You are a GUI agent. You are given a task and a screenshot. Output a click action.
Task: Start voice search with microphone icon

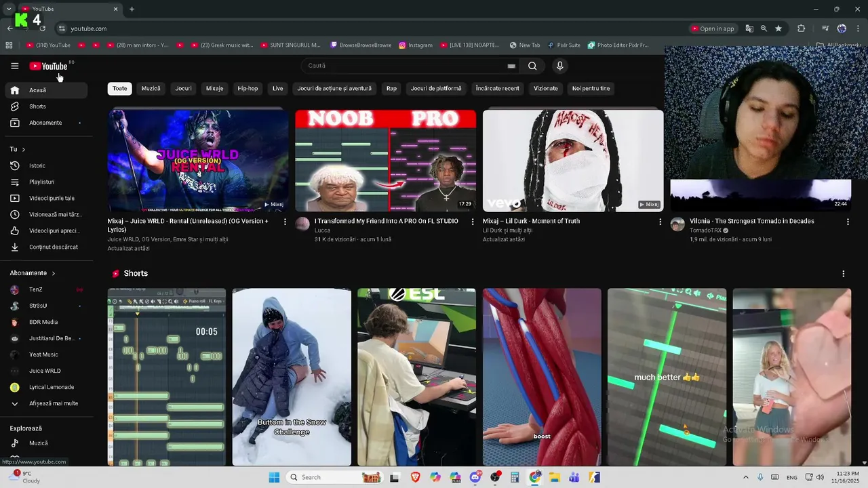tap(559, 66)
